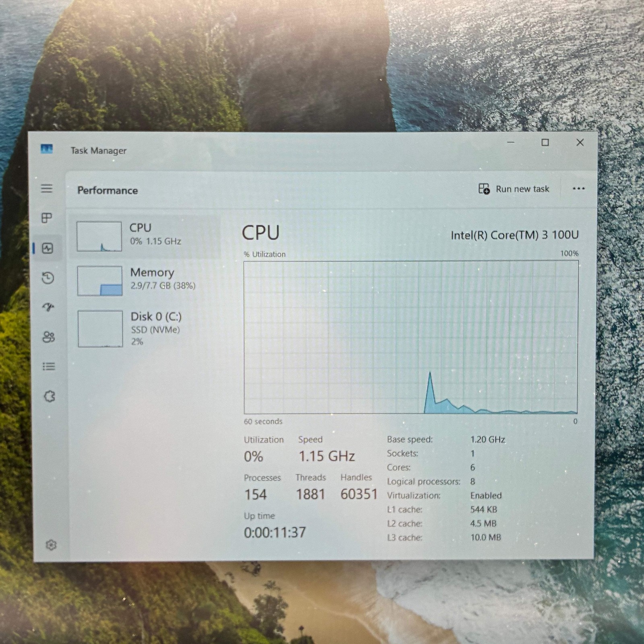The height and width of the screenshot is (644, 644).
Task: Click the Virtualization Enabled value
Action: [x=486, y=495]
